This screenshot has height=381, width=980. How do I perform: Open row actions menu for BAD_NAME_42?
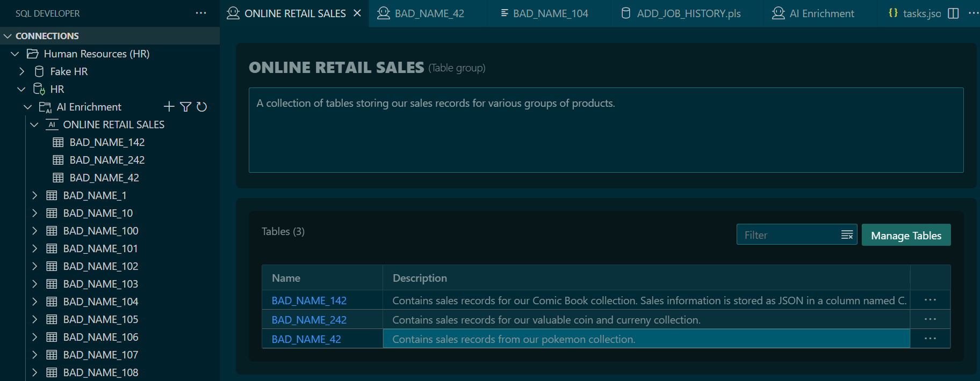pos(930,339)
